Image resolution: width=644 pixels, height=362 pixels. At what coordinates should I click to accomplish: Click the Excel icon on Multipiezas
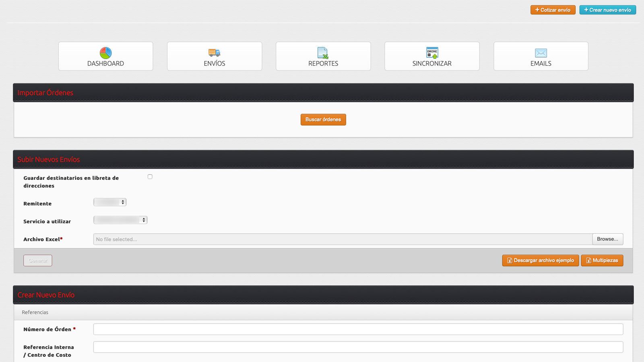588,261
